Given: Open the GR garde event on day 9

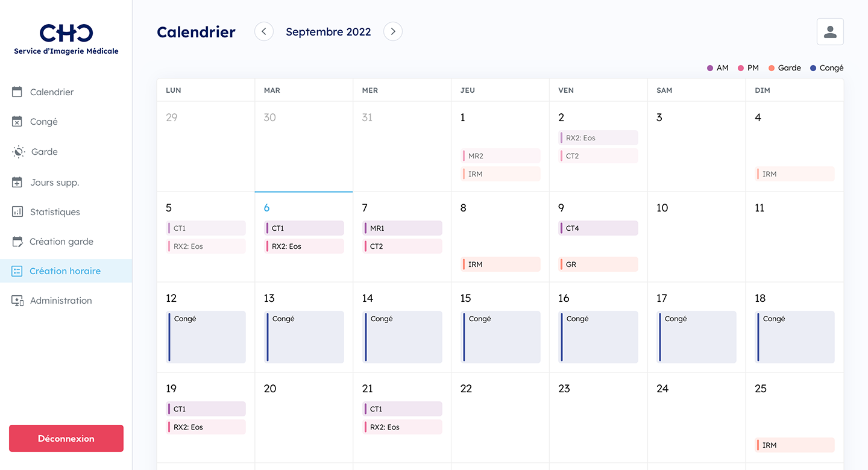Looking at the screenshot, I should tap(599, 265).
